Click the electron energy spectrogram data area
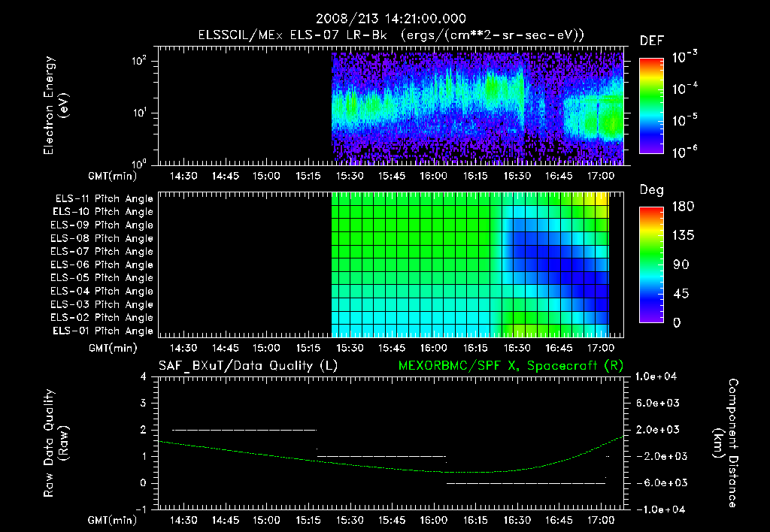Image resolution: width=770 pixels, height=532 pixels. coord(477,108)
